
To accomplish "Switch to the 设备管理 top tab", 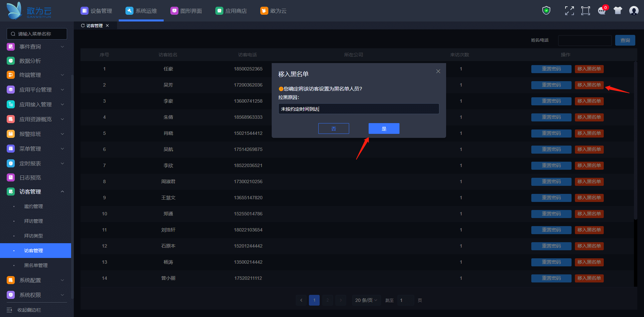I will pos(97,11).
